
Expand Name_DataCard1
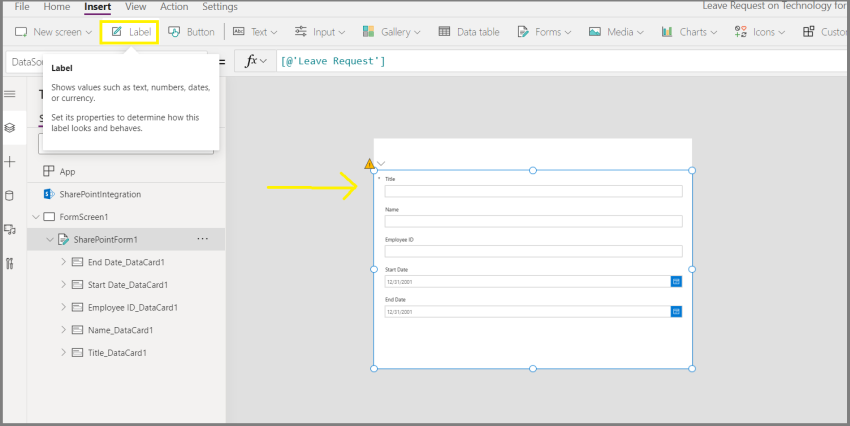pos(63,330)
